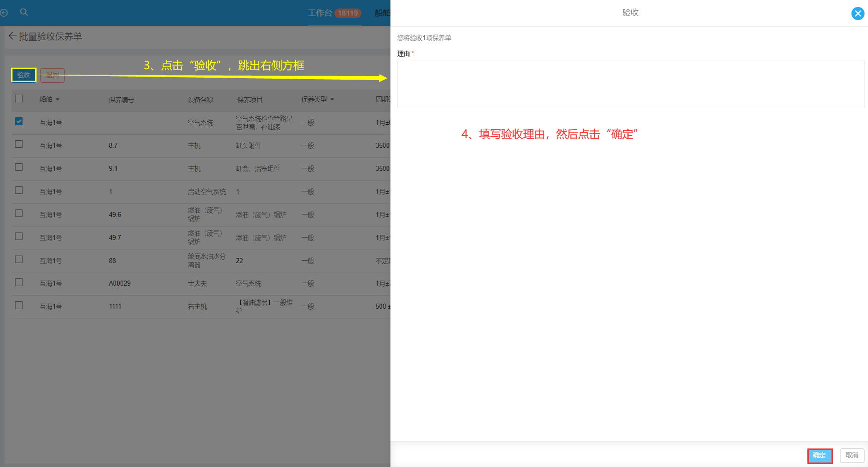Check the row with 保养编号 A00029
The image size is (868, 467).
(x=19, y=282)
